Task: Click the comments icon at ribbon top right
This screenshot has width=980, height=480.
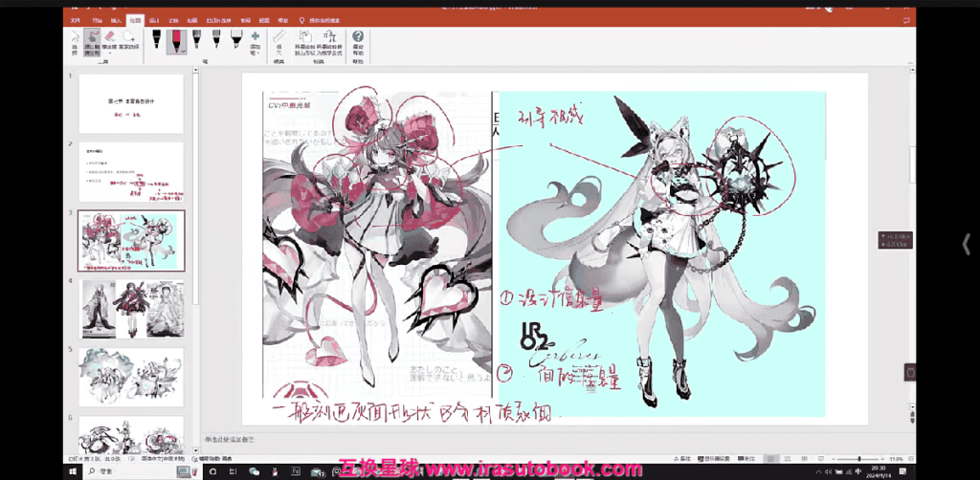Action: coord(906,21)
